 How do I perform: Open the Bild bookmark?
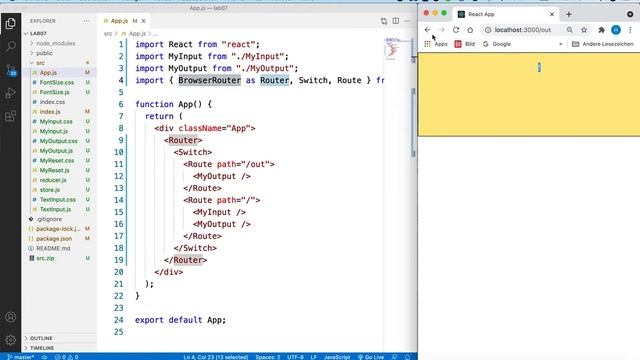pos(465,44)
